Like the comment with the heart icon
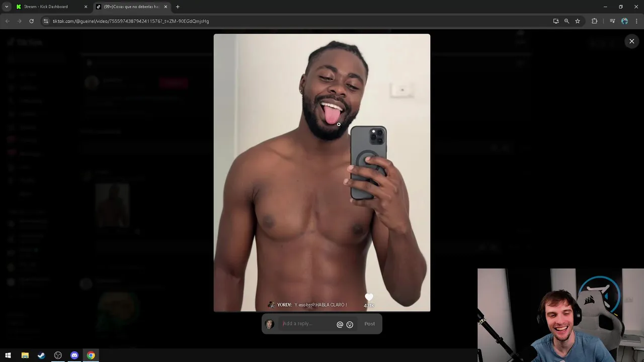 369,297
